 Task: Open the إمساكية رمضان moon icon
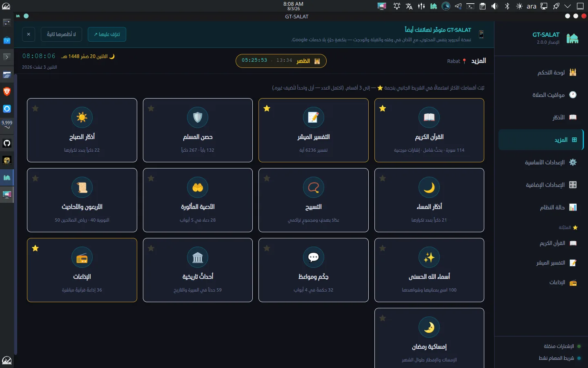(429, 327)
